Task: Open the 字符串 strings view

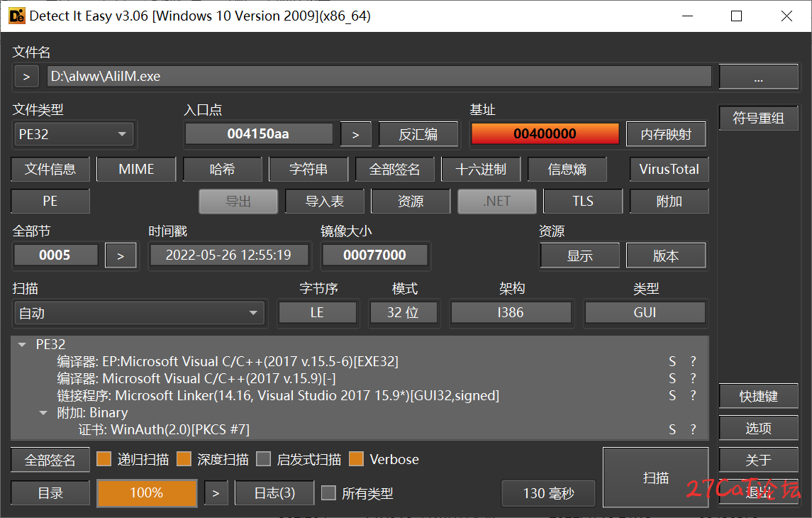Action: pyautogui.click(x=308, y=170)
